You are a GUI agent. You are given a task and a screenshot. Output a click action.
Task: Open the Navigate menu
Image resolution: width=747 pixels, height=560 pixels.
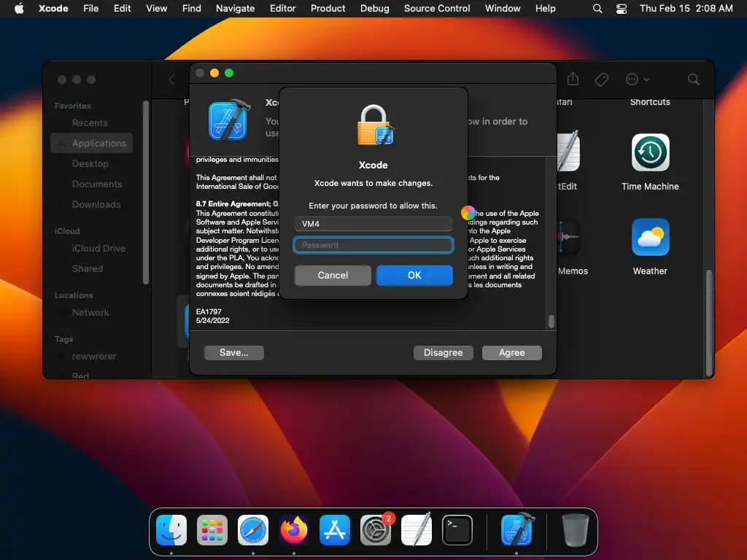click(x=236, y=8)
